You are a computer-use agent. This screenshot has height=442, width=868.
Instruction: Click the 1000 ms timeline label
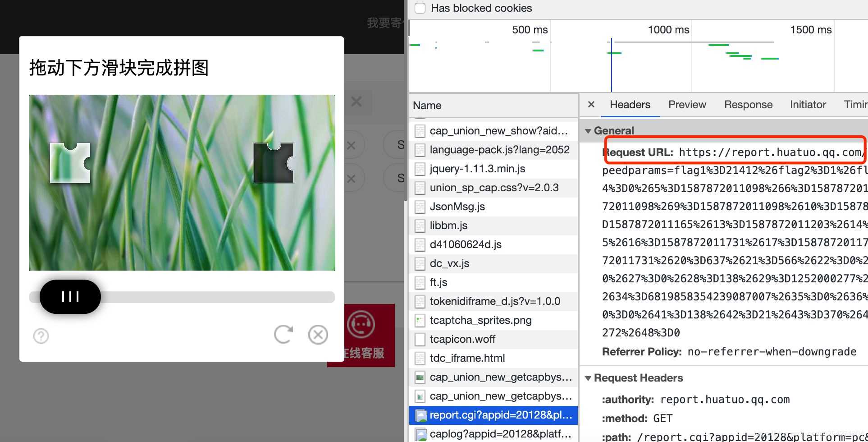click(x=669, y=30)
